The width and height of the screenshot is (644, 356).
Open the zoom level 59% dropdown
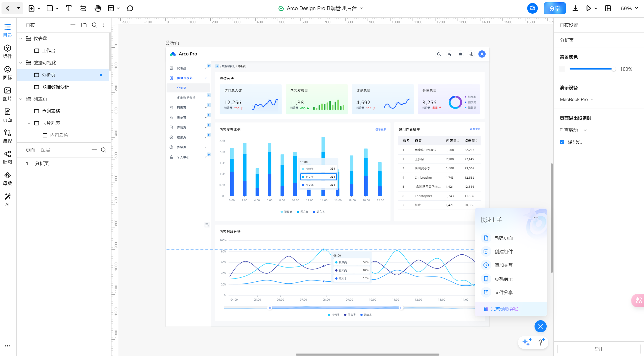tap(629, 8)
